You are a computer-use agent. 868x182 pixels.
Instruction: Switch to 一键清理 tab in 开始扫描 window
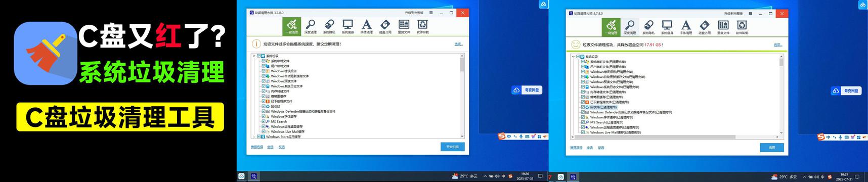point(292,26)
